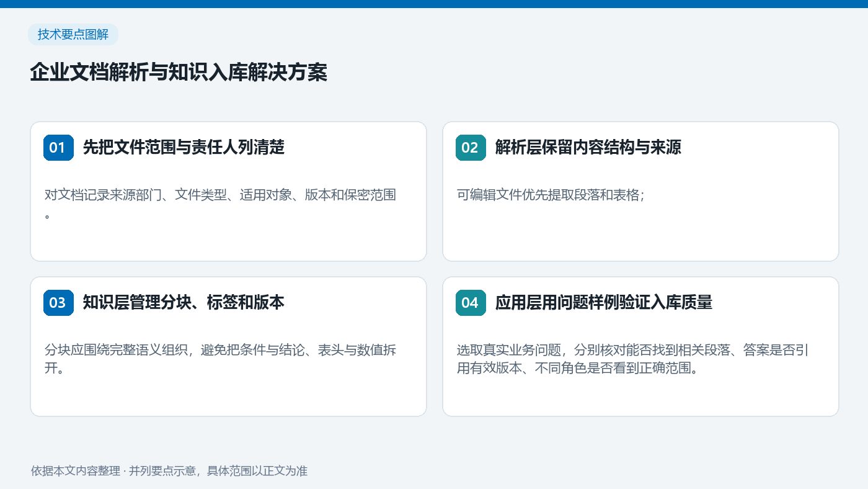Click the 04 number badge

[x=471, y=303]
